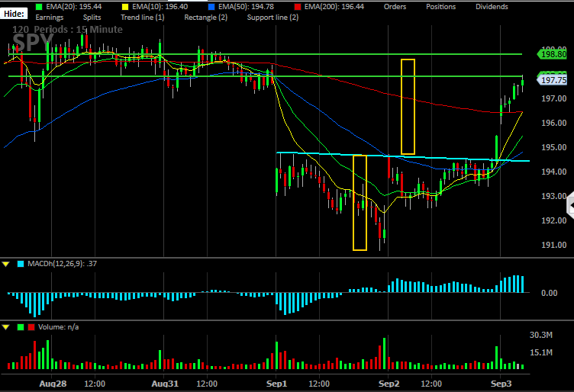The height and width of the screenshot is (392, 574).
Task: Hide the EMA(10): 196.40 indicator
Action: (x=160, y=7)
